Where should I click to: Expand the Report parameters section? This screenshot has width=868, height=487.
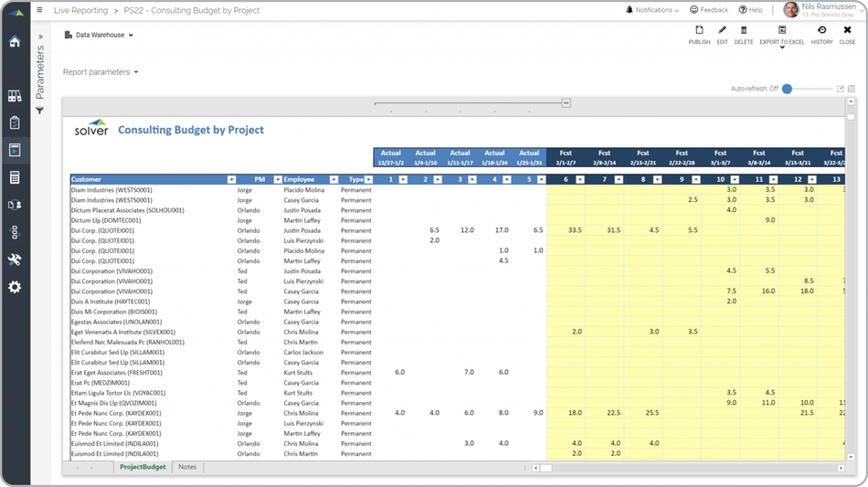point(101,72)
